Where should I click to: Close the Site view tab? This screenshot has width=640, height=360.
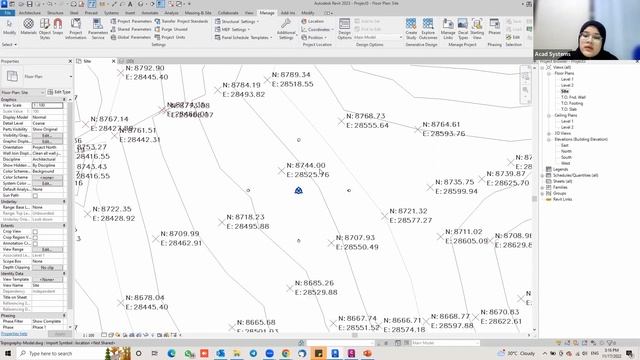click(x=113, y=61)
